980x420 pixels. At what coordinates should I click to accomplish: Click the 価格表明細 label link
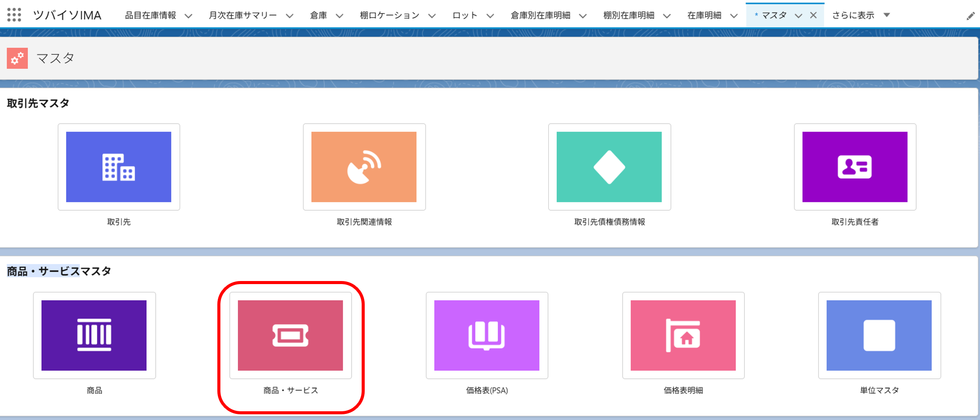[683, 390]
